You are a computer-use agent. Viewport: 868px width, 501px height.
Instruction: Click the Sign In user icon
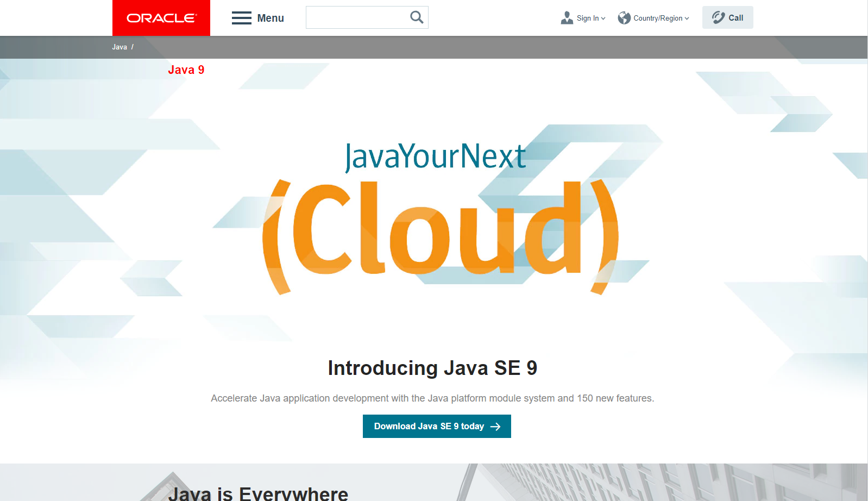click(567, 18)
